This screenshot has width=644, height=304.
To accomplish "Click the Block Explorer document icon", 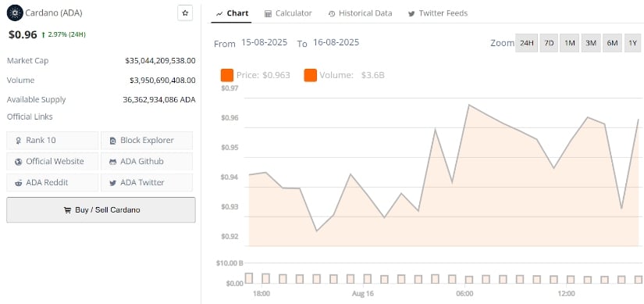I will click(113, 141).
